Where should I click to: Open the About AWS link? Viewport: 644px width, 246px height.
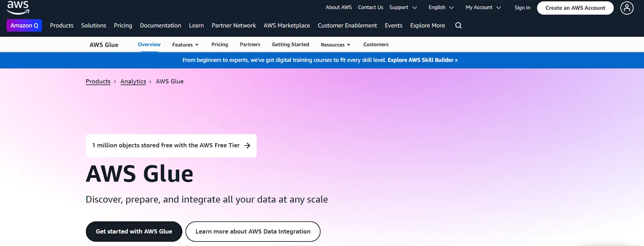point(339,7)
